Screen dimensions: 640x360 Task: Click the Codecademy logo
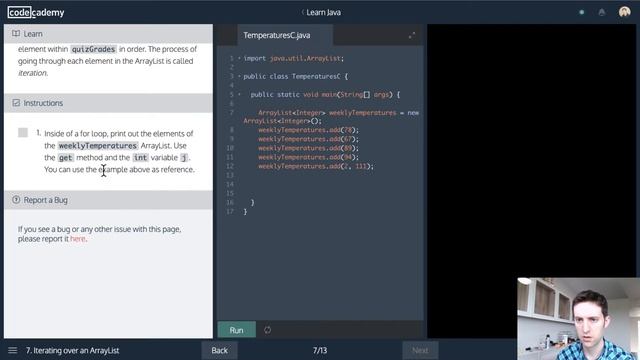(36, 13)
